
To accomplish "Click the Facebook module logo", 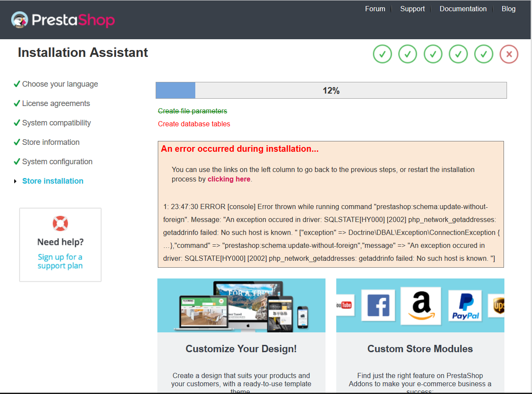I will pyautogui.click(x=378, y=305).
